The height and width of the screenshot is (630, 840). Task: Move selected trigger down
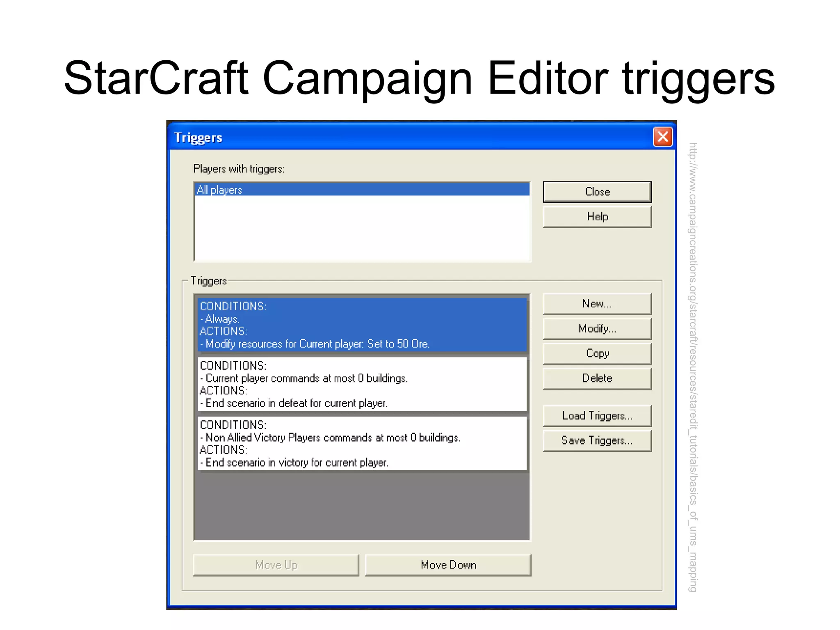[x=448, y=565]
